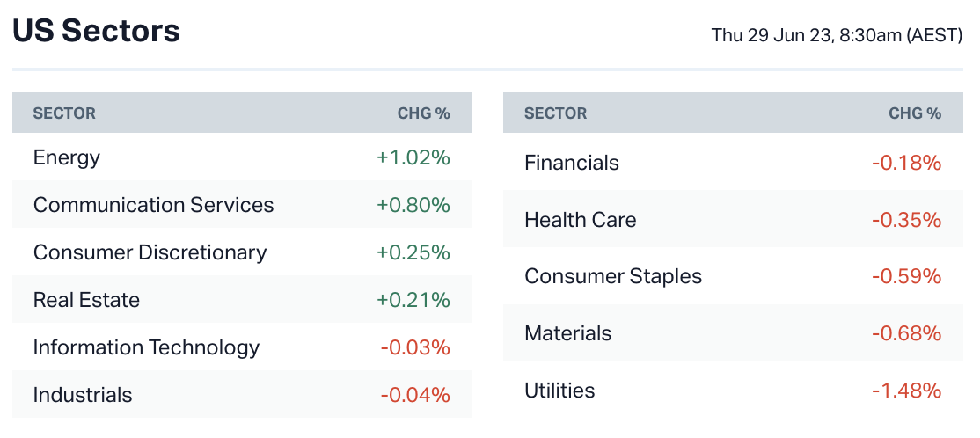The height and width of the screenshot is (438, 980).
Task: Open the Consumer Discretionary sector
Action: pyautogui.click(x=150, y=253)
